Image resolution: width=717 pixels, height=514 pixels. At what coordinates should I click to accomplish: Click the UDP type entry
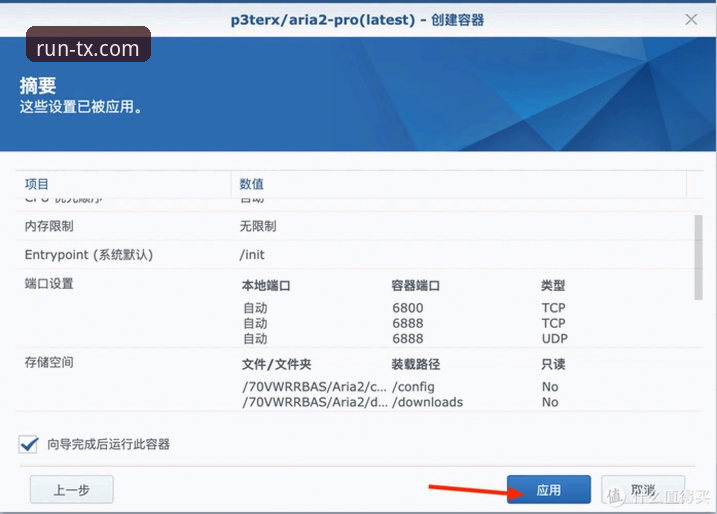(x=554, y=338)
